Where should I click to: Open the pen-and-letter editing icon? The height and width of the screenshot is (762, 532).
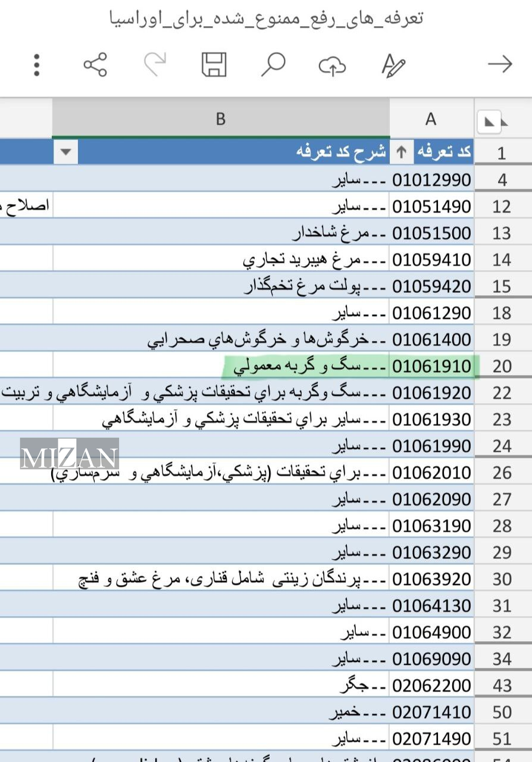coord(393,64)
